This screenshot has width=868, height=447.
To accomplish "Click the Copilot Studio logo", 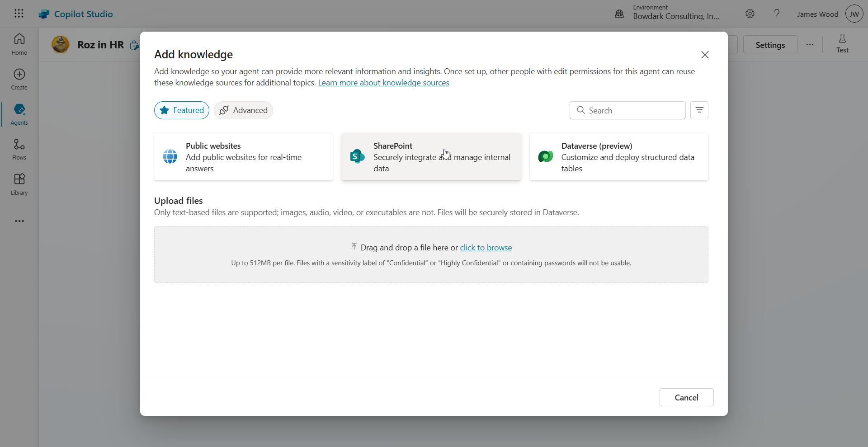I will (x=44, y=14).
